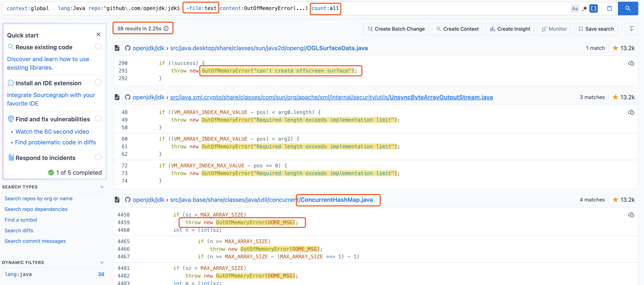Open UnsyncByteArrayOutputStream.java file path link
This screenshot has width=644, height=285.
331,97
